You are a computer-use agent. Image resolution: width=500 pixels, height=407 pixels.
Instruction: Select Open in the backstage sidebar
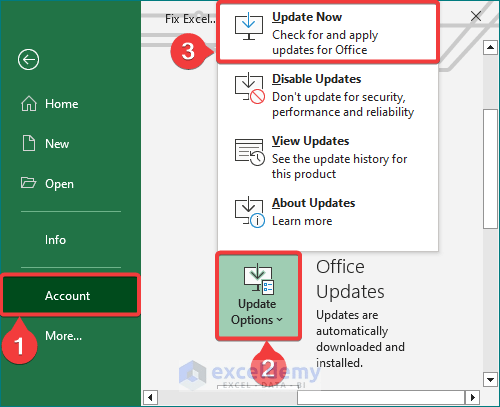70,184
